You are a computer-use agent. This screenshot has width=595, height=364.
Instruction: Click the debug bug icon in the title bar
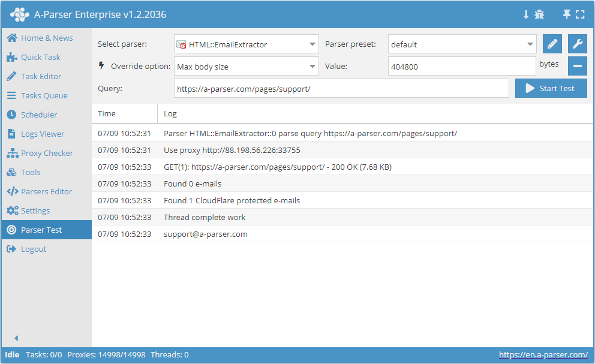pyautogui.click(x=539, y=13)
